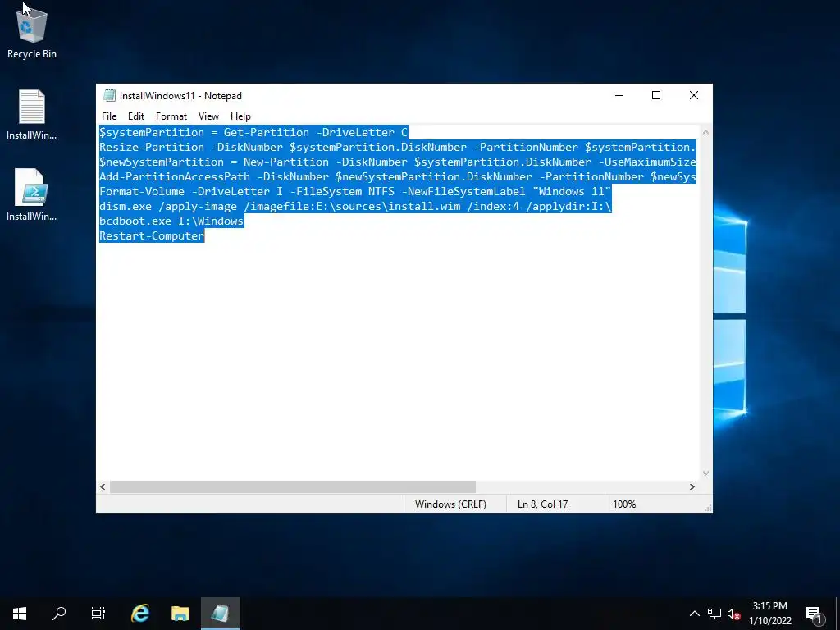Viewport: 840px width, 630px height.
Task: Open the File menu in Notepad
Action: click(x=109, y=116)
